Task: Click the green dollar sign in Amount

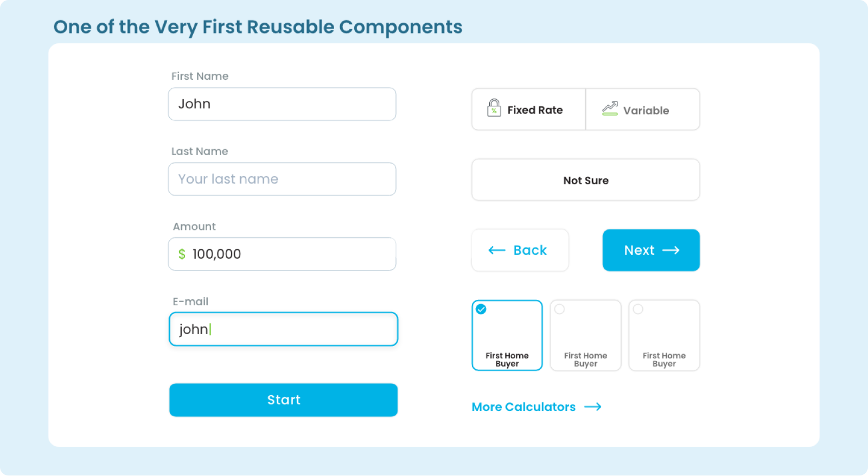Action: click(182, 254)
